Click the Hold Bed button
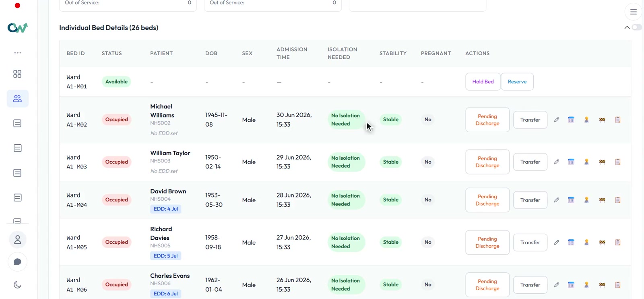This screenshot has width=644, height=299. coord(483,82)
